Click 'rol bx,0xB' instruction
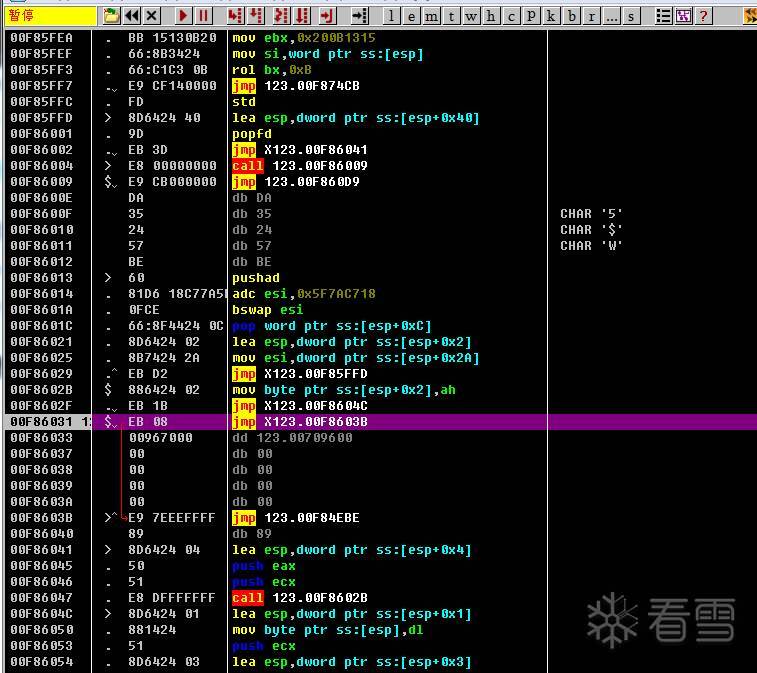 [x=271, y=70]
